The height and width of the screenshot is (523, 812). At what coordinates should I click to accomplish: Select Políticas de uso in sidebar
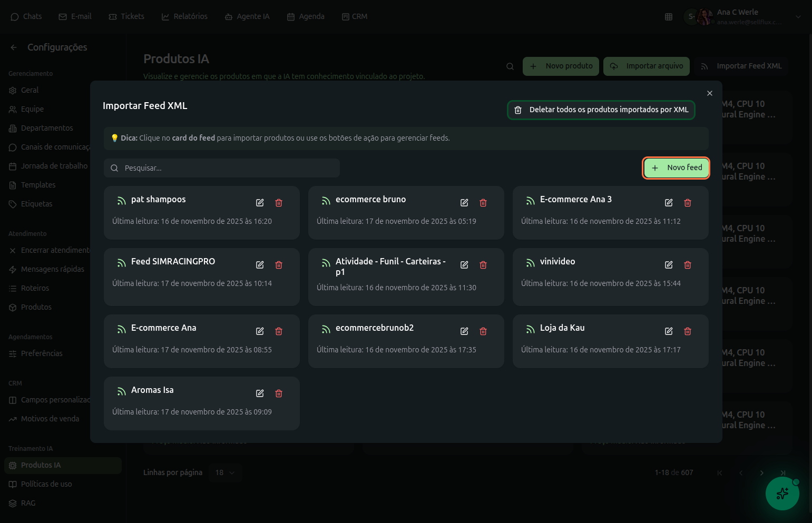coord(46,484)
